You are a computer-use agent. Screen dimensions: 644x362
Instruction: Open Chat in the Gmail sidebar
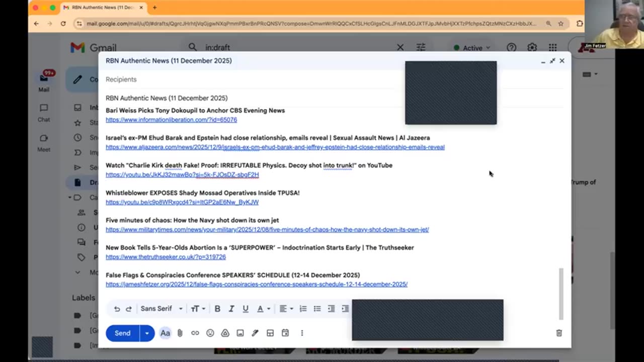tap(44, 113)
